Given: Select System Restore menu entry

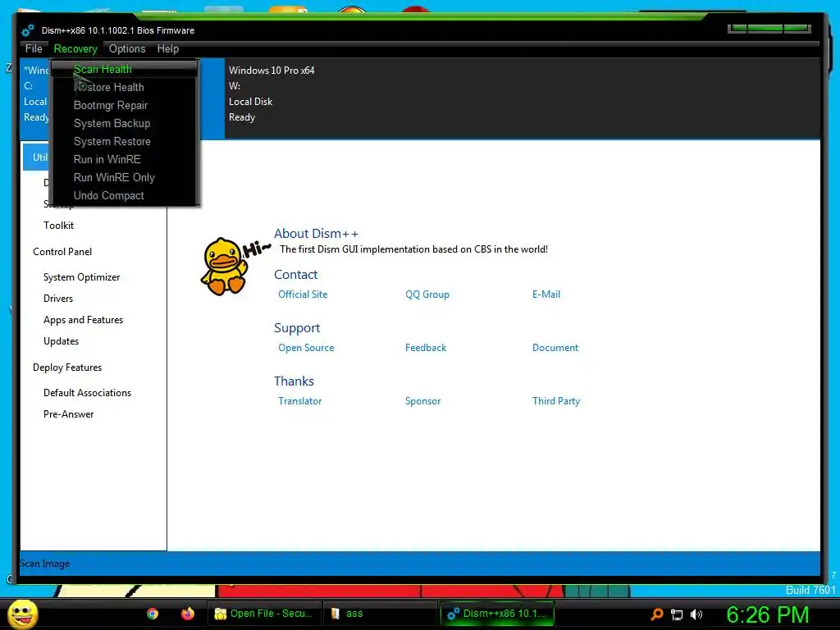Looking at the screenshot, I should pos(125,141).
